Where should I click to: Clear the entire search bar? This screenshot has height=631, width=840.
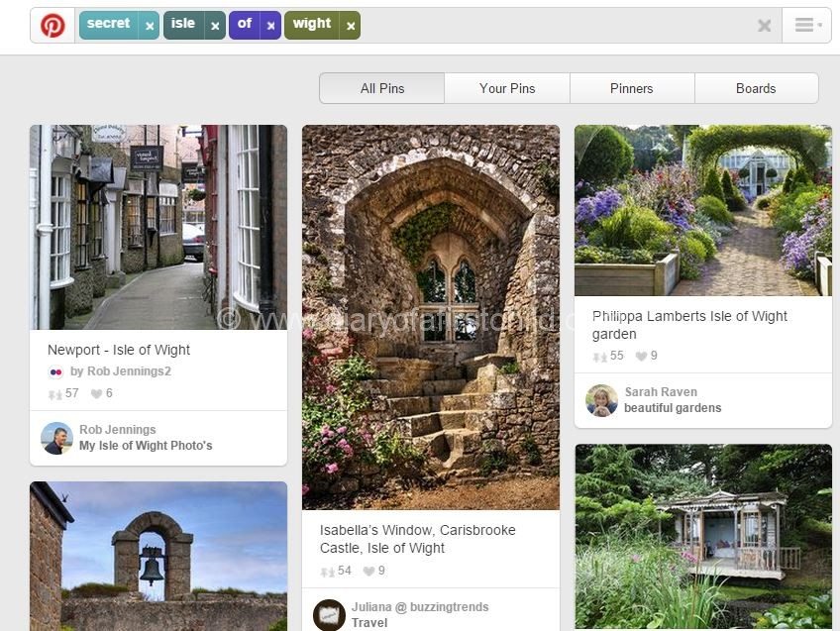click(764, 26)
